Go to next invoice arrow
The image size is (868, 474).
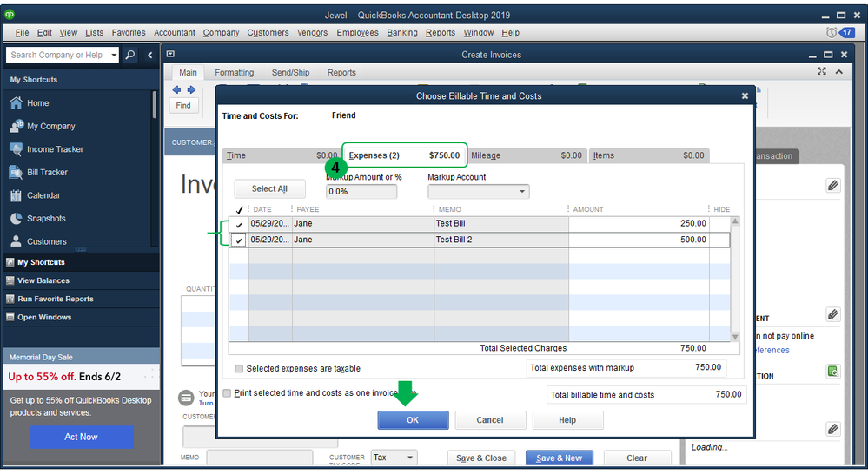coord(191,89)
